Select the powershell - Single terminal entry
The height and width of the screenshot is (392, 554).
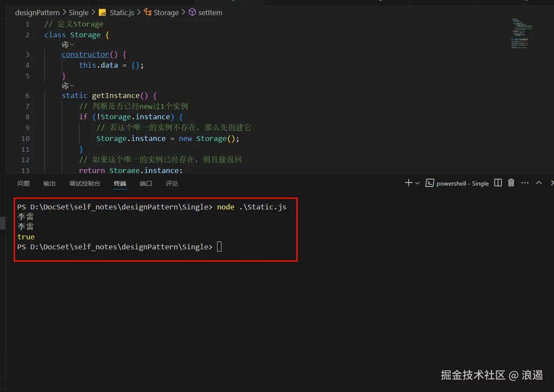coord(457,183)
